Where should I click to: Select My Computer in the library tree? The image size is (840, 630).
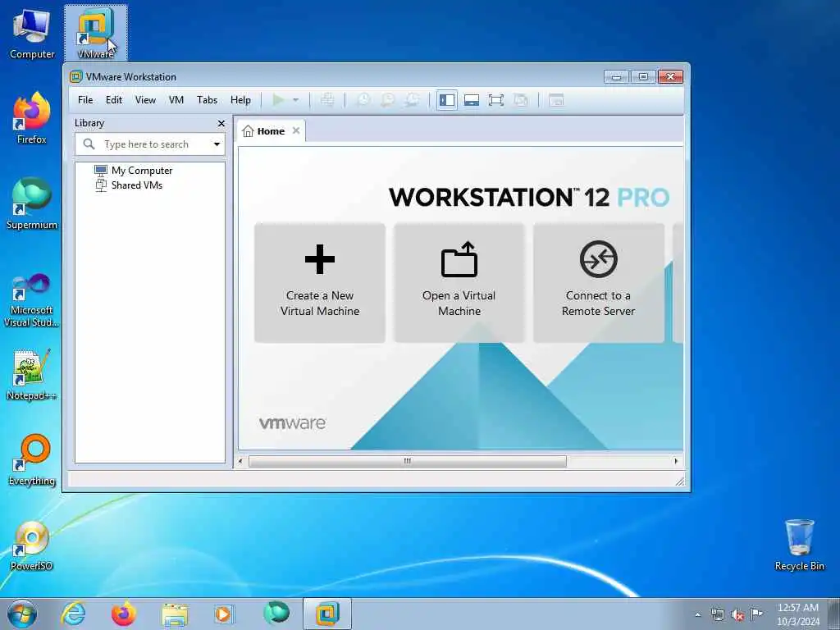(x=134, y=171)
